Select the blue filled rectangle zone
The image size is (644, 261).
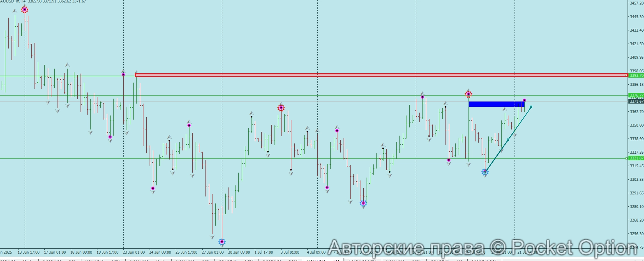(x=496, y=104)
